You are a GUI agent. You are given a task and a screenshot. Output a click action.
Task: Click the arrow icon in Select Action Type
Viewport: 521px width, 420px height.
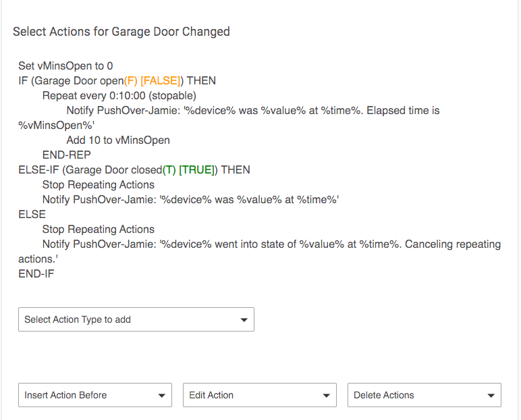pos(244,320)
